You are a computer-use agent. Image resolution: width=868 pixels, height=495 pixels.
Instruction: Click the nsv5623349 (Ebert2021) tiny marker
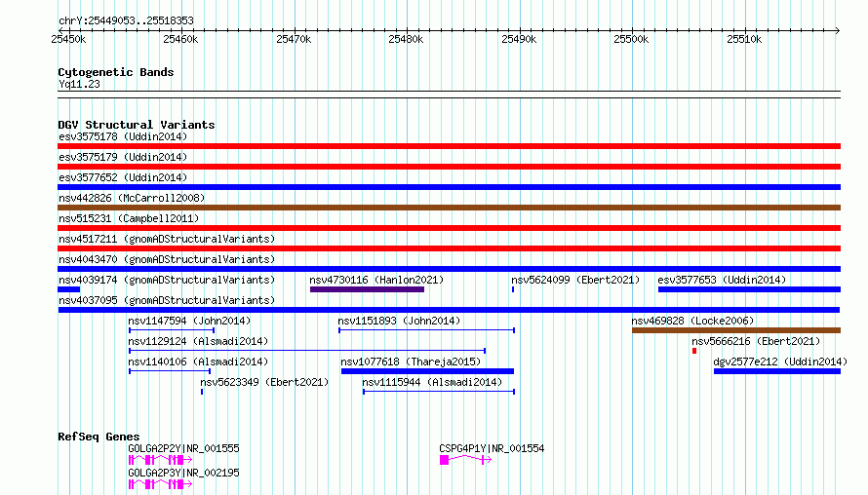(x=202, y=392)
